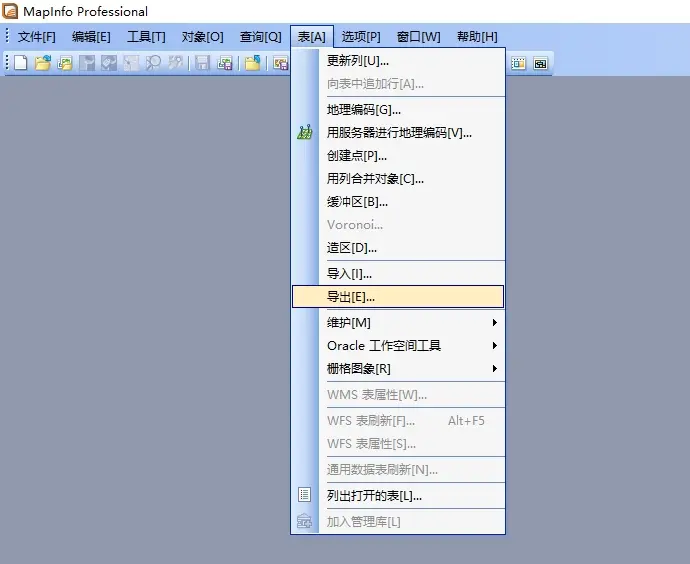Choose 用列合并对象[C]...
Image resolution: width=690 pixels, height=564 pixels.
pyautogui.click(x=398, y=179)
